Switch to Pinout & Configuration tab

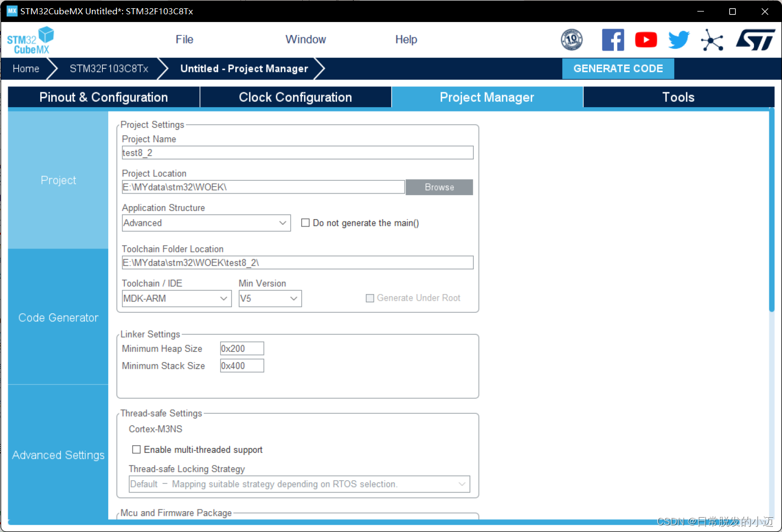click(103, 97)
